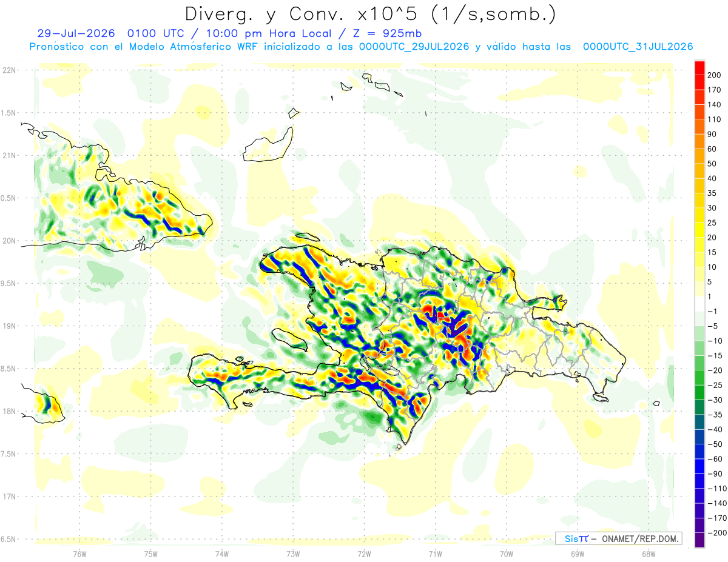Click the "73W" longitude axis label
The image size is (728, 562).
click(x=293, y=554)
